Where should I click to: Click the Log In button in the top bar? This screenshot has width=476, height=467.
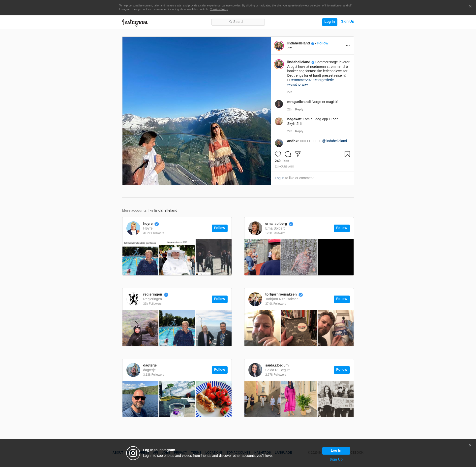(x=329, y=22)
